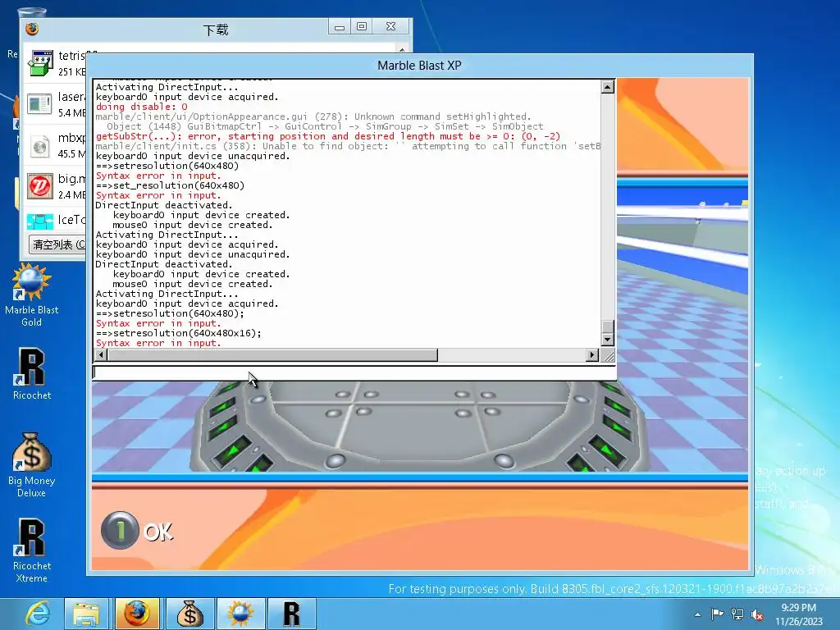The height and width of the screenshot is (630, 840).
Task: Show hidden tray icons arrow
Action: click(x=697, y=614)
